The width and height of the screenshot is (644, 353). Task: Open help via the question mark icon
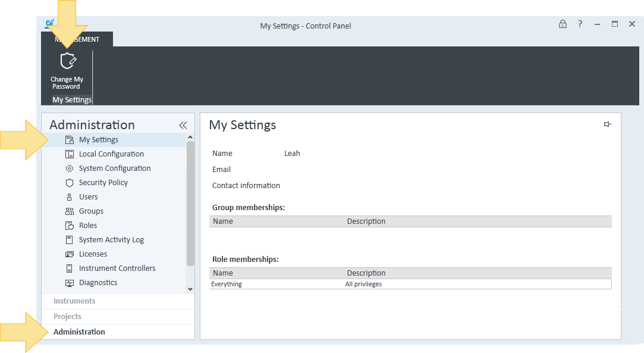[580, 24]
